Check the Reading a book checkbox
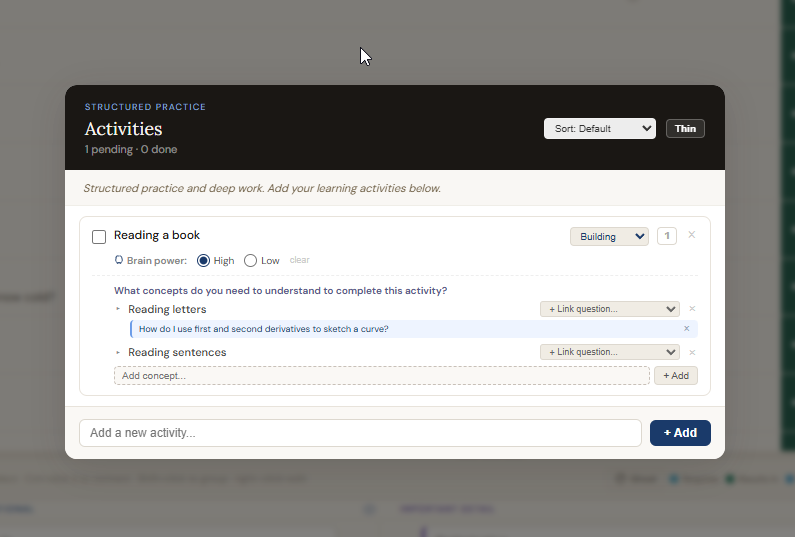The height and width of the screenshot is (537, 795). 99,237
